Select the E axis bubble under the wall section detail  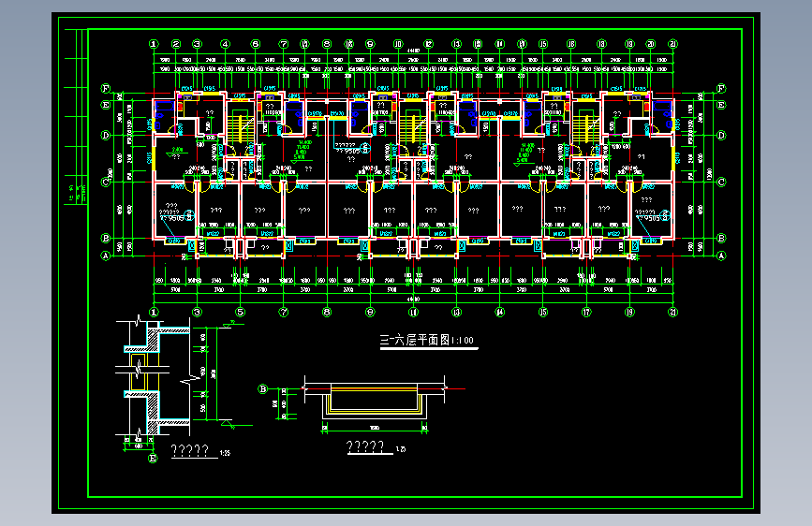(x=153, y=459)
